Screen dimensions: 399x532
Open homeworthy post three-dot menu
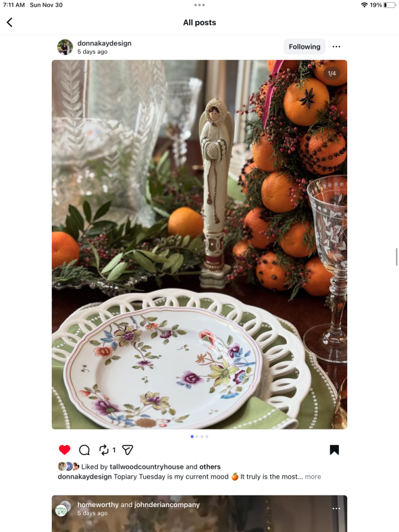tap(336, 508)
